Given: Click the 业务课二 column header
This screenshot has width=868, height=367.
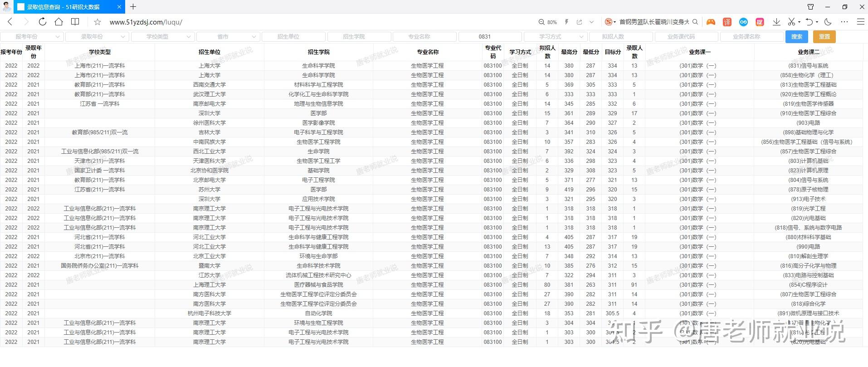Looking at the screenshot, I should click(x=809, y=52).
